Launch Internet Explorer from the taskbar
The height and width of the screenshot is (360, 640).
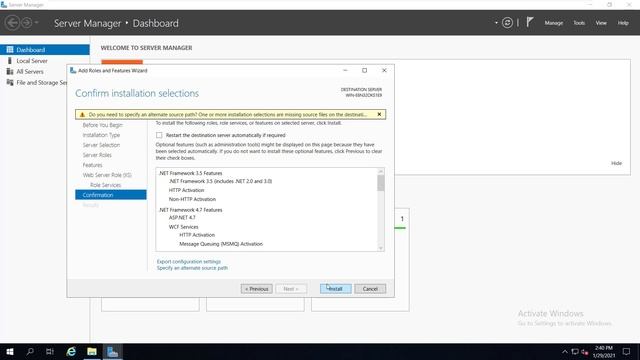pyautogui.click(x=71, y=351)
